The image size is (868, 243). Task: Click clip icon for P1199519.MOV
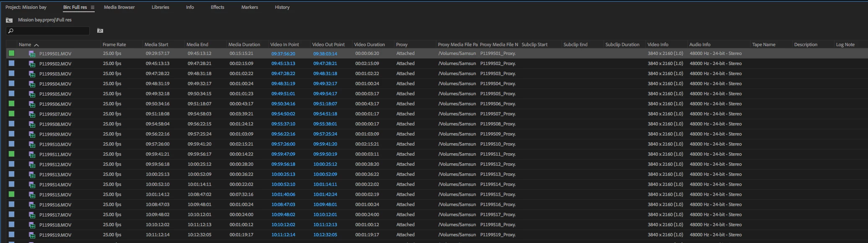tap(32, 235)
